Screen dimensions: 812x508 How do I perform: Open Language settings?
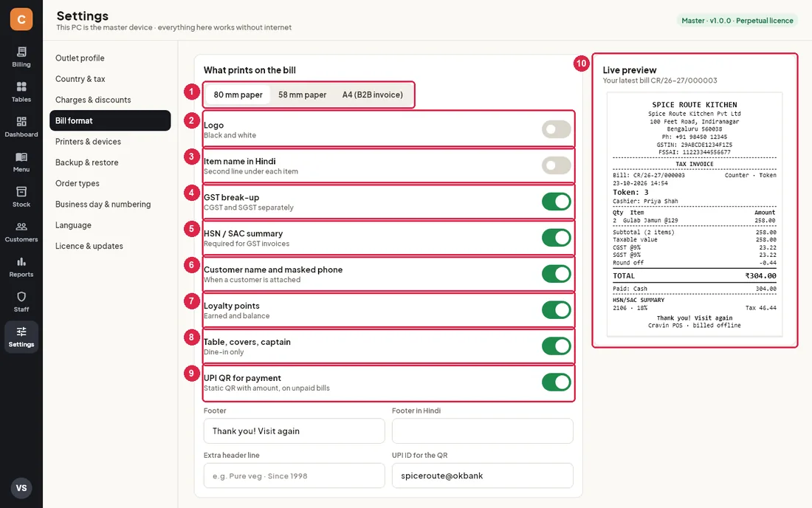tap(110, 225)
